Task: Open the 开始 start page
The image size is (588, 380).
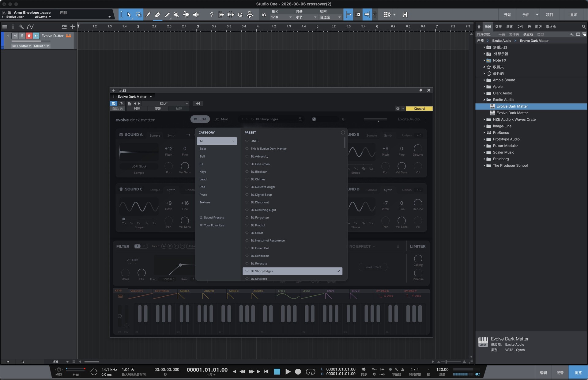Action: coord(507,14)
